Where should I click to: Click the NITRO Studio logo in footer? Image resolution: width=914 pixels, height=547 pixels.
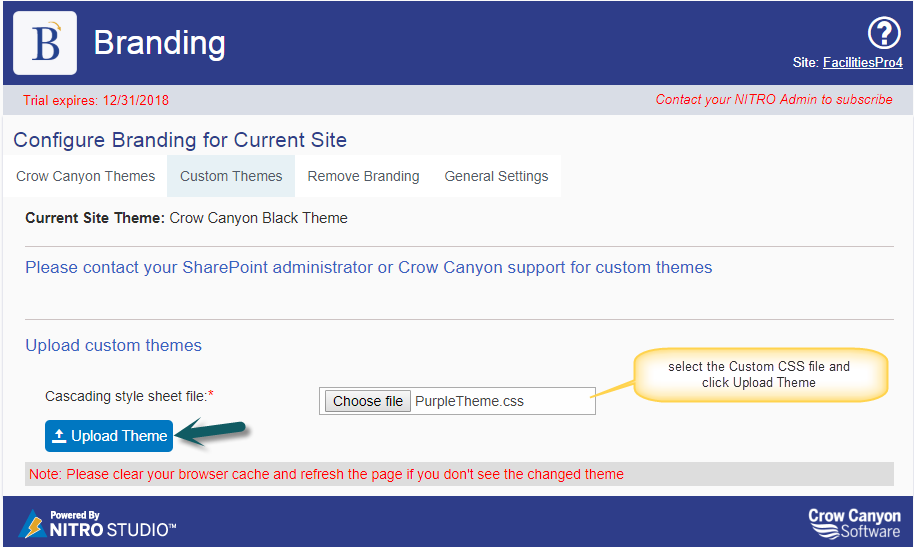click(x=97, y=522)
